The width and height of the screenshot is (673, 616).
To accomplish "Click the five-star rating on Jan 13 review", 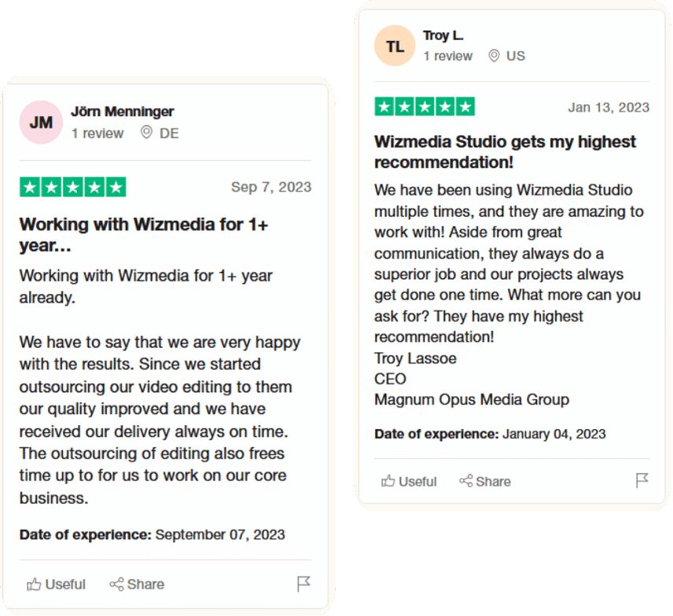I will point(425,106).
